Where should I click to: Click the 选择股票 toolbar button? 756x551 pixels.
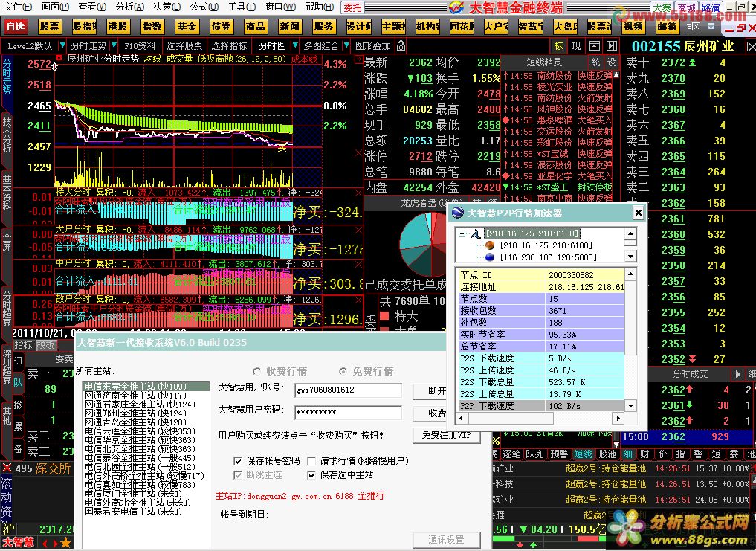point(184,46)
